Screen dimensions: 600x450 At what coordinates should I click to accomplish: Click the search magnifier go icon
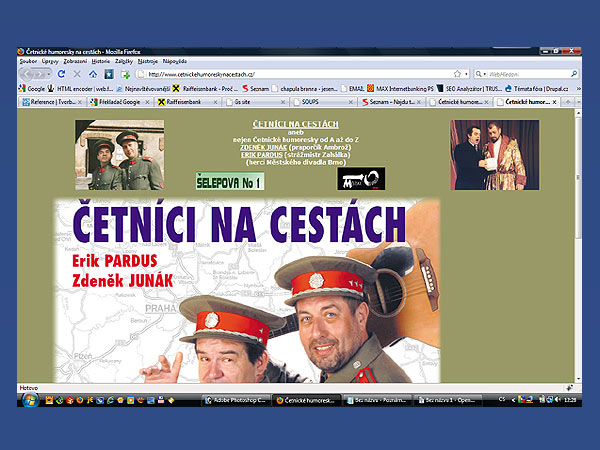tap(574, 74)
